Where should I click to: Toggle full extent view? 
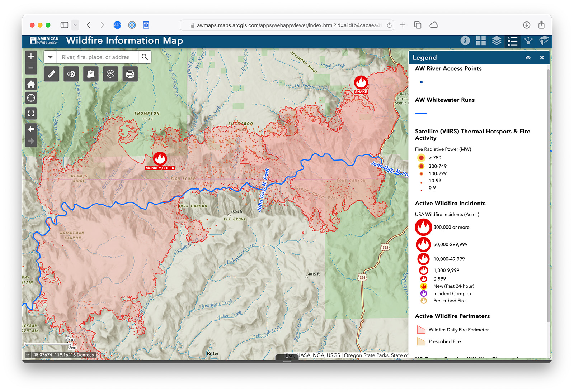pyautogui.click(x=31, y=113)
